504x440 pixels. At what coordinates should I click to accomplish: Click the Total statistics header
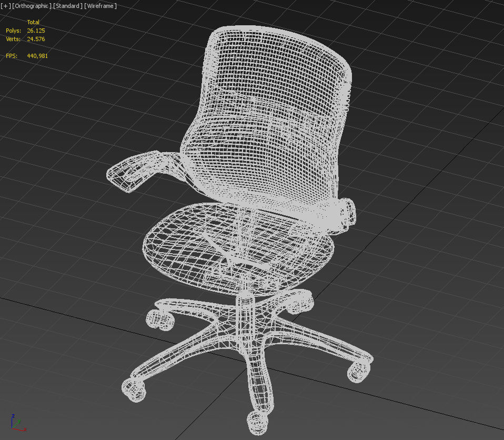(x=33, y=22)
